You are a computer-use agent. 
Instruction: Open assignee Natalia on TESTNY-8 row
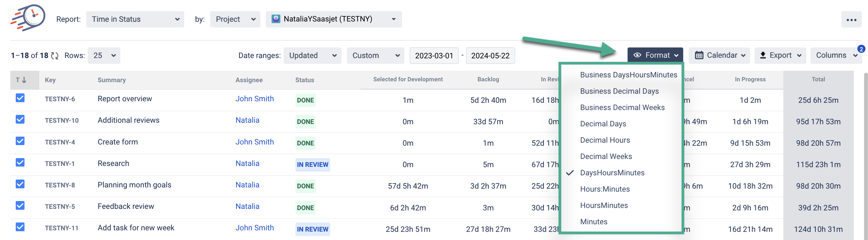point(247,185)
